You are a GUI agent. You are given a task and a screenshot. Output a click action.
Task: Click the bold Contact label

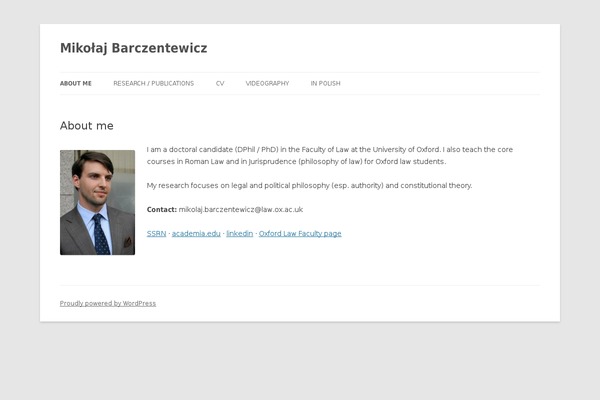click(x=161, y=210)
